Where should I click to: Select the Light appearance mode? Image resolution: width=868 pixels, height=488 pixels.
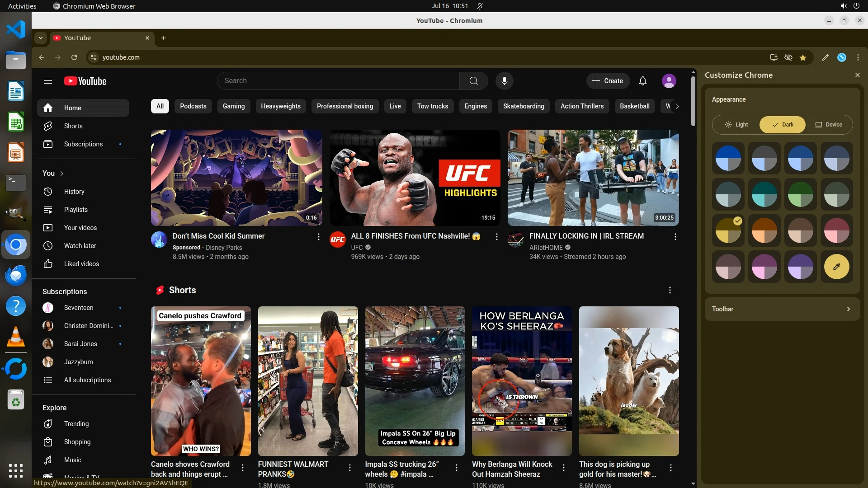[736, 125]
